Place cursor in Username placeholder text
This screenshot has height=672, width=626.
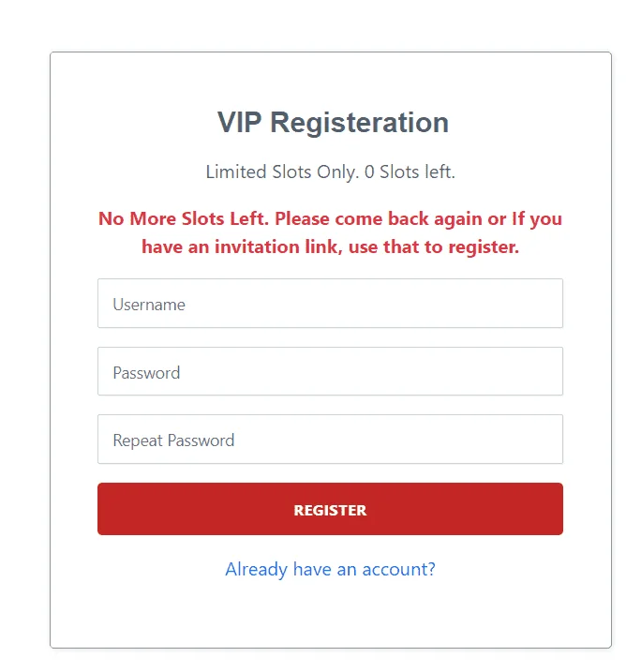[x=149, y=305]
